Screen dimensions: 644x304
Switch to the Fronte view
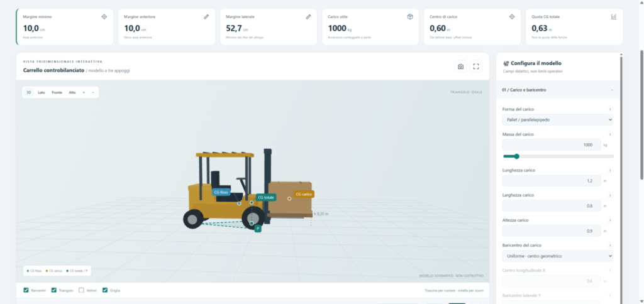coord(57,92)
